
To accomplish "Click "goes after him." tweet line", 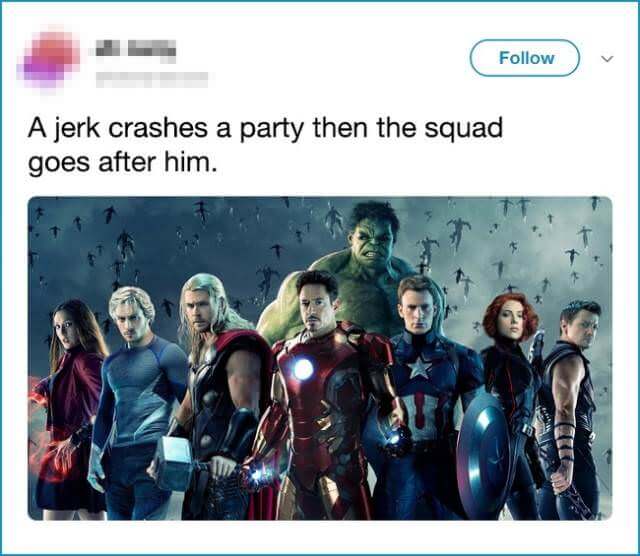I will coord(121,162).
